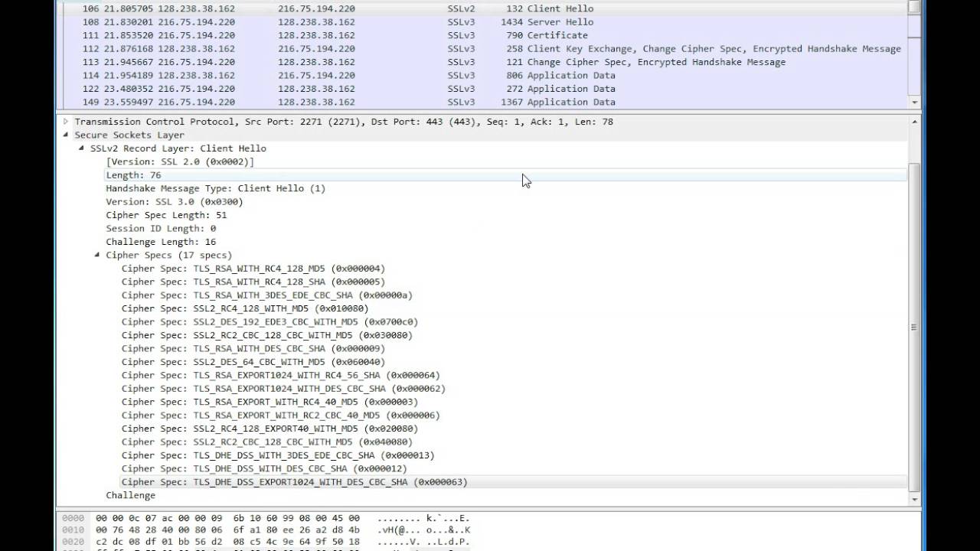Image resolution: width=980 pixels, height=551 pixels.
Task: Select packet 108 Server Hello row
Action: point(482,22)
